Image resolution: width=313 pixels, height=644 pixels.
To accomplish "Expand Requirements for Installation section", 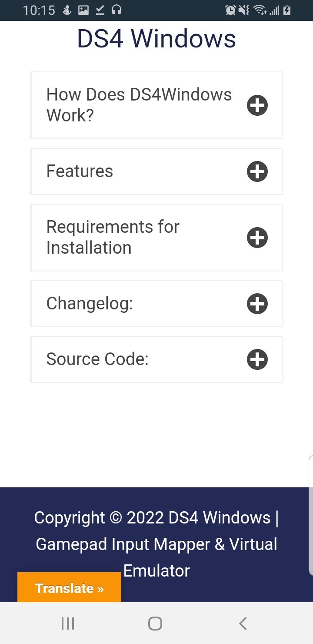I will (156, 238).
